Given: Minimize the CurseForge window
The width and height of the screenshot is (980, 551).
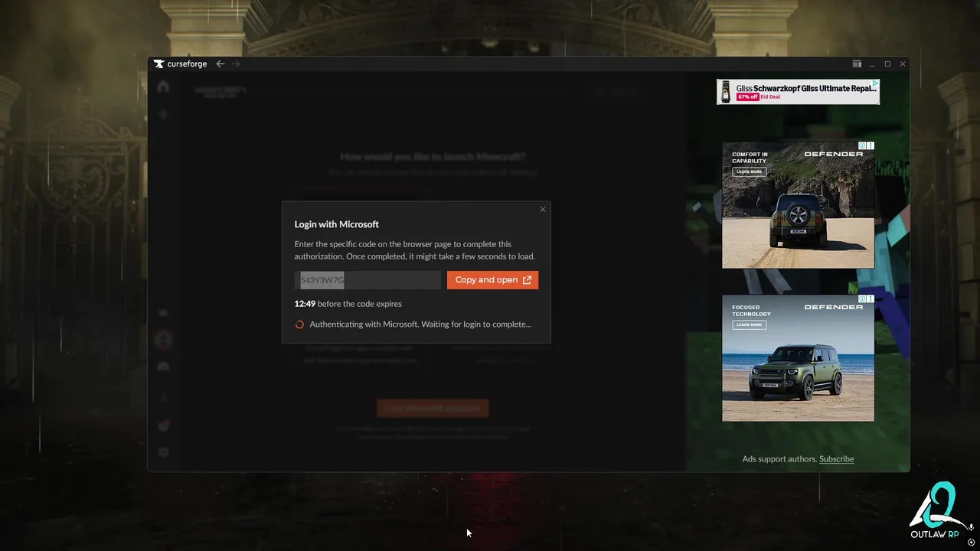Looking at the screenshot, I should pos(873,64).
